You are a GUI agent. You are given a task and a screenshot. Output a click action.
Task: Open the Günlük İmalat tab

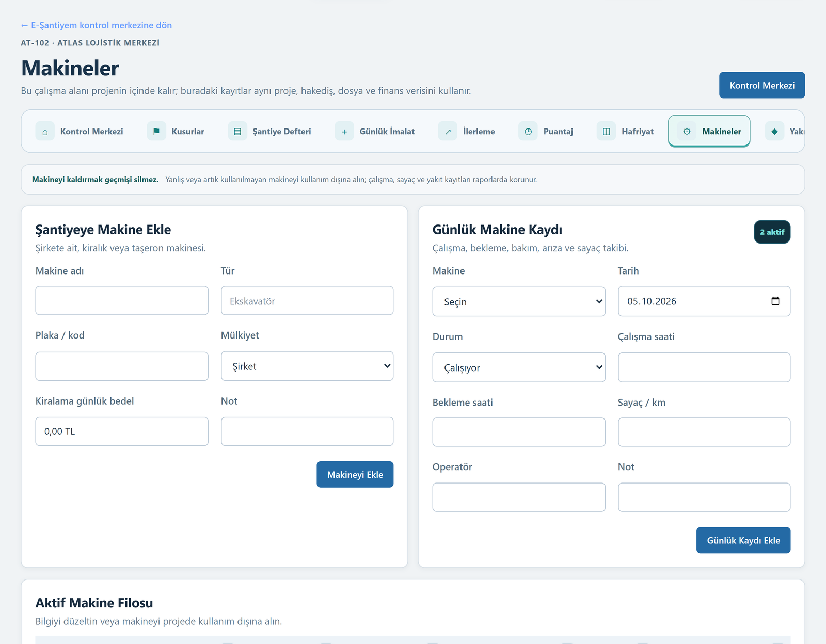pyautogui.click(x=375, y=132)
